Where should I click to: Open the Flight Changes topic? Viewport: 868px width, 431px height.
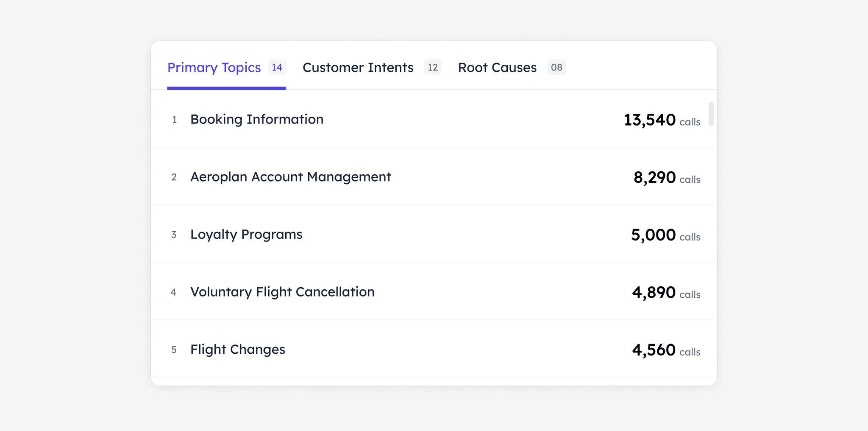[238, 350]
